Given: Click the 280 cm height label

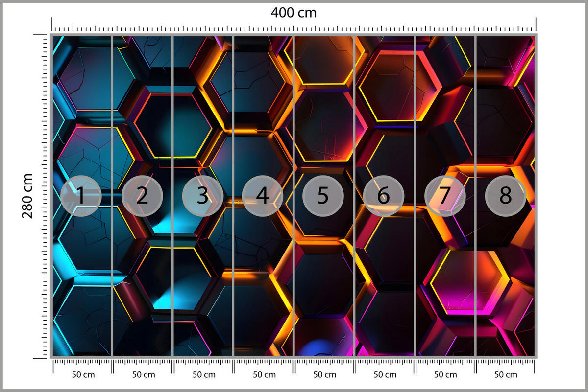Looking at the screenshot, I should point(28,196).
